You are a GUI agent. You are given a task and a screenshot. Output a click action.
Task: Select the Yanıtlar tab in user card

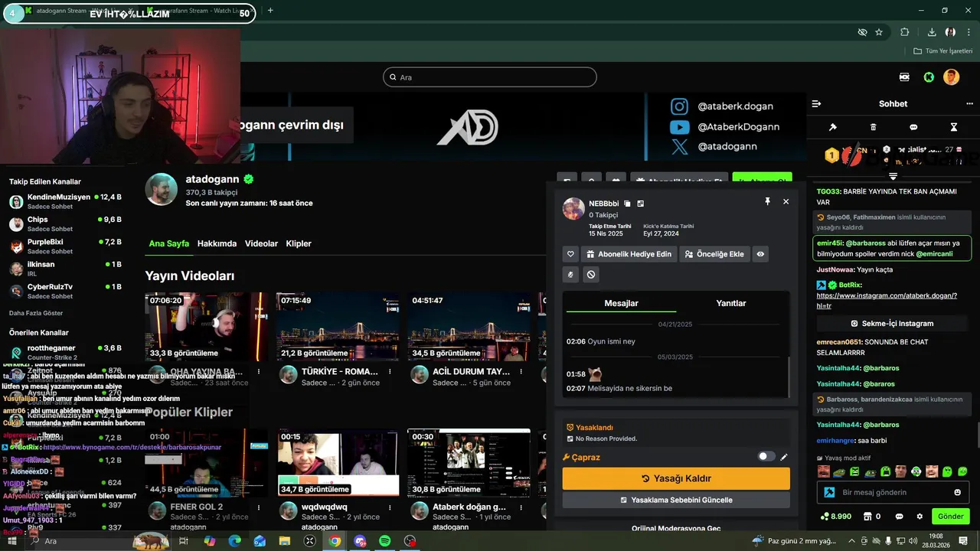731,303
